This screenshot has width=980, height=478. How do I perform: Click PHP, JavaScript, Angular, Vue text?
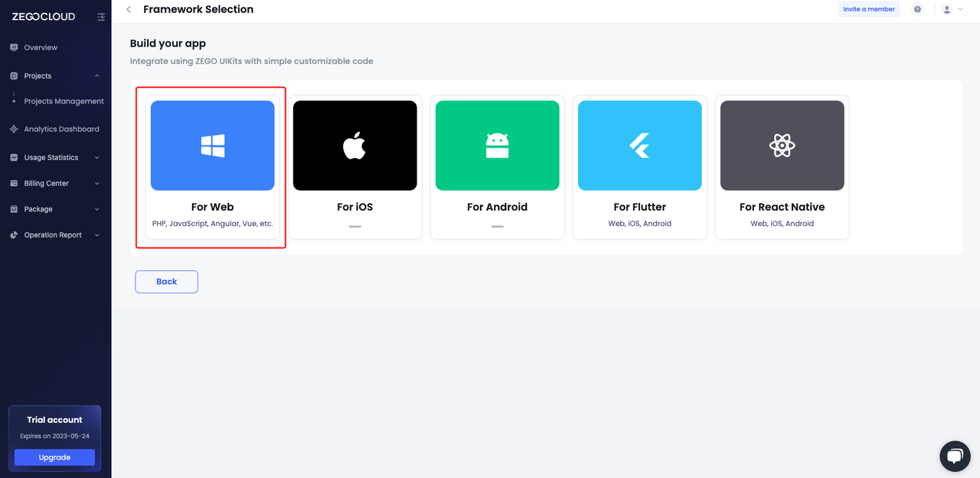(x=213, y=224)
